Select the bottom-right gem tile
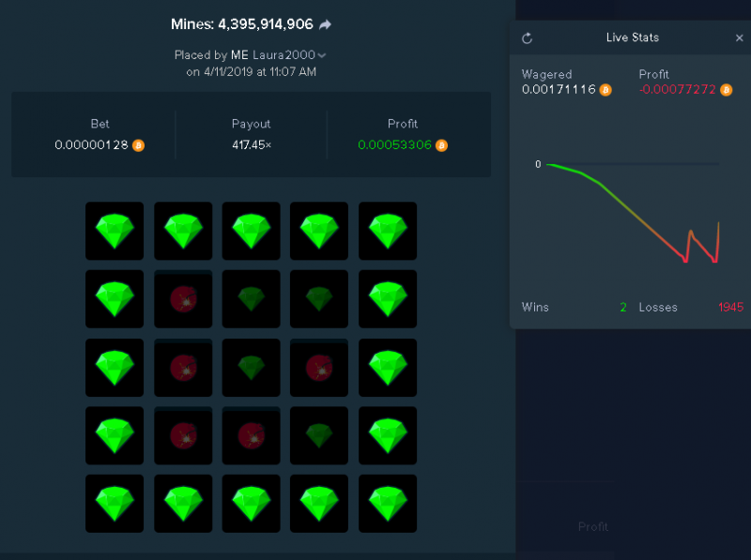Image resolution: width=751 pixels, height=560 pixels. tap(388, 503)
